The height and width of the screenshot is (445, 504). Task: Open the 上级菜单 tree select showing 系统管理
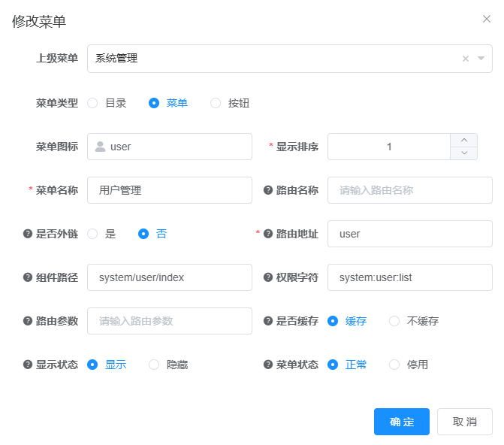(290, 59)
